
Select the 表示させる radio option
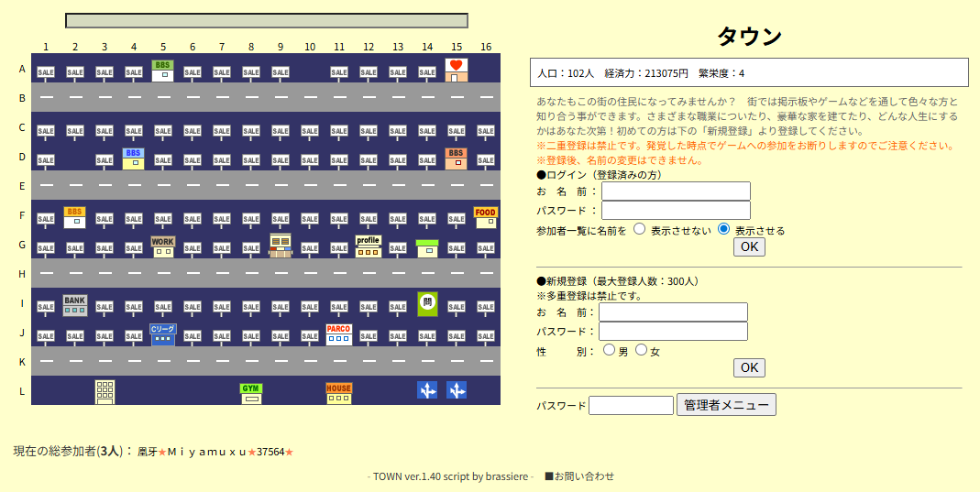point(723,228)
